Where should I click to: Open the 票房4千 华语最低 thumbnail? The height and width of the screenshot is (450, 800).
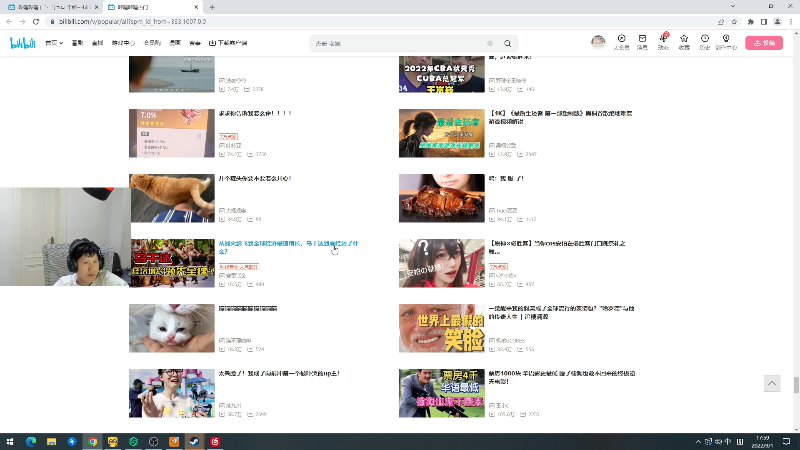point(442,393)
